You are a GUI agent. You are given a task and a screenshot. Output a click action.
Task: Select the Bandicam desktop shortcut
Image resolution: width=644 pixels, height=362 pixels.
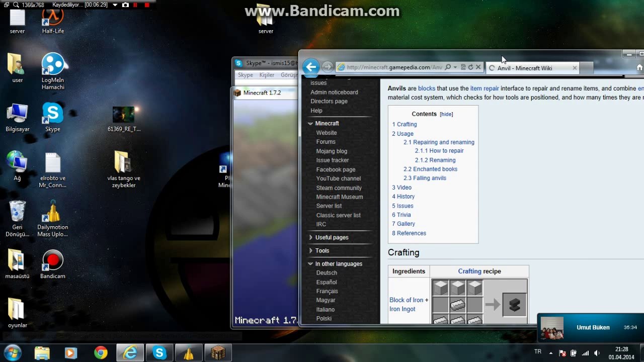click(x=53, y=264)
